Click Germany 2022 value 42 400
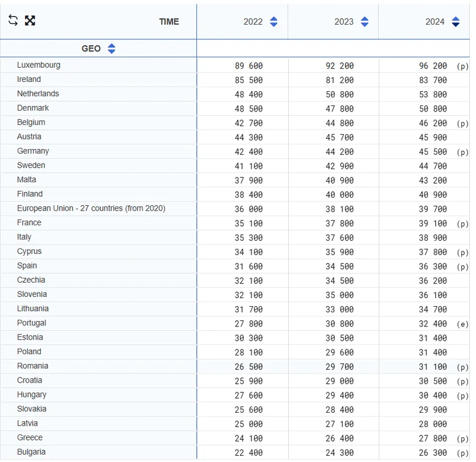 249,152
